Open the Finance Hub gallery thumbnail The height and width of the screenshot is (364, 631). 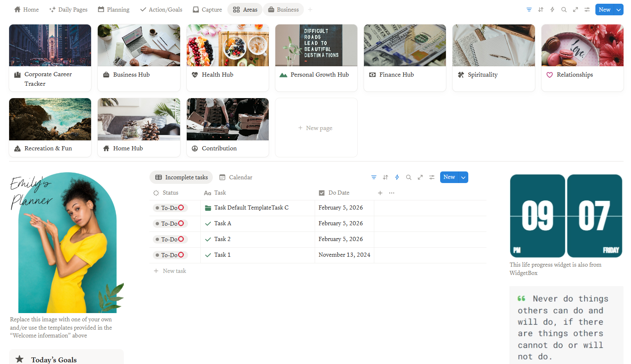coord(405,45)
